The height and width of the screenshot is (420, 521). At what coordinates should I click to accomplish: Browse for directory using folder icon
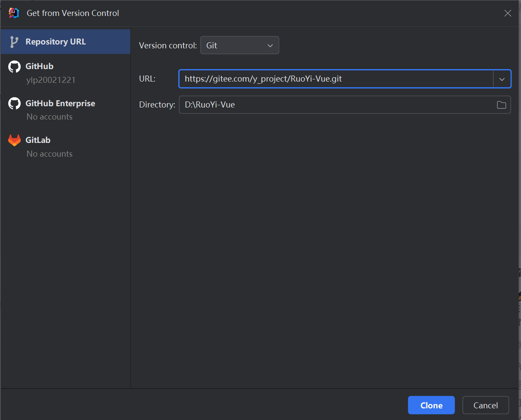click(501, 105)
